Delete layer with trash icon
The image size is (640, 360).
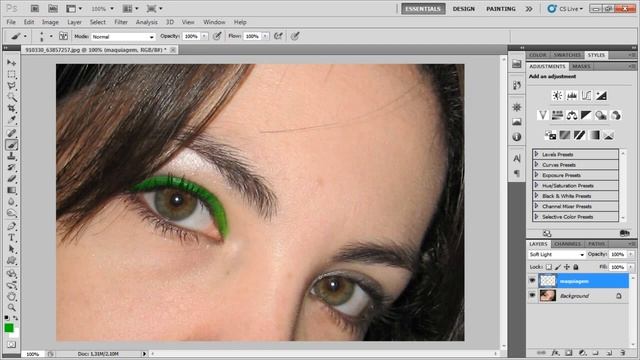(x=623, y=353)
